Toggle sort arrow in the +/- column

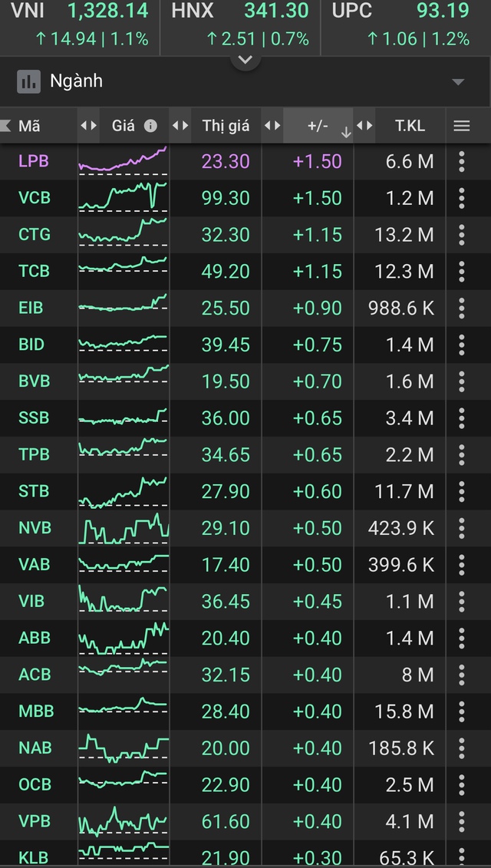[346, 133]
